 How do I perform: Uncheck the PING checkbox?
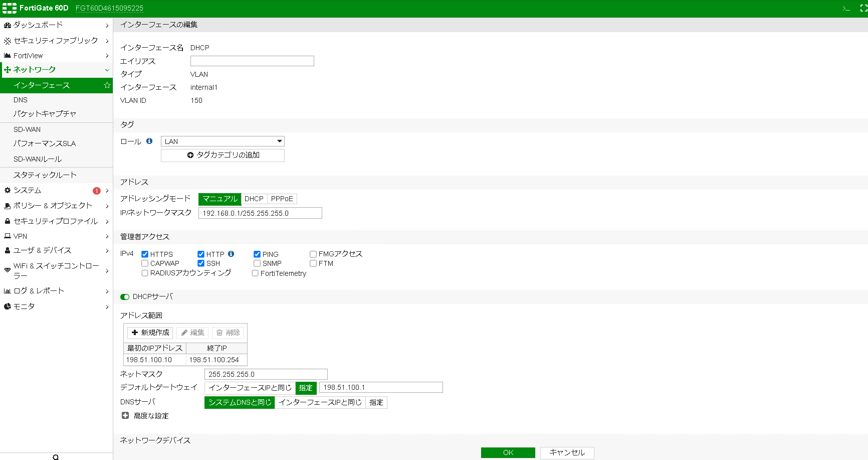click(x=257, y=254)
